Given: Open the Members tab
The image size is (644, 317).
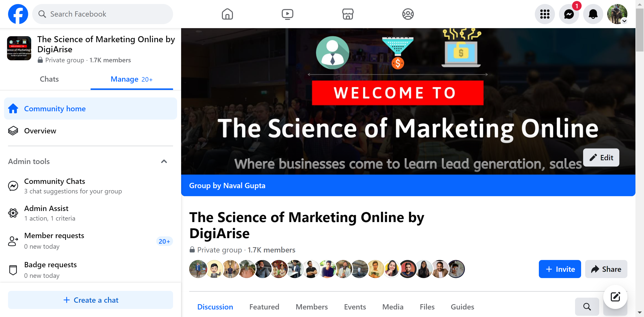Looking at the screenshot, I should (x=311, y=307).
